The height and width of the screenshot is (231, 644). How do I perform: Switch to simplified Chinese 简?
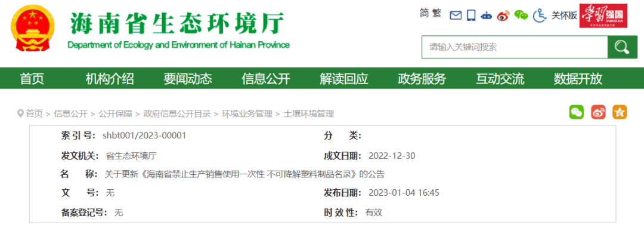coord(425,14)
